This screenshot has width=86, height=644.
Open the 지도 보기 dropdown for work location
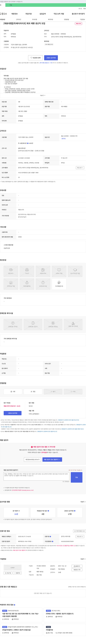[x=80, y=168]
